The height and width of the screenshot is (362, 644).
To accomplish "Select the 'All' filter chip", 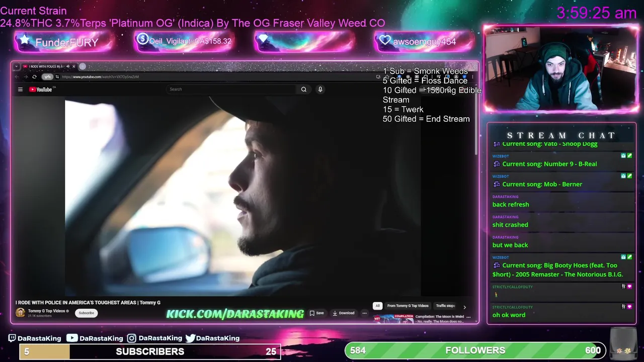I will click(377, 306).
